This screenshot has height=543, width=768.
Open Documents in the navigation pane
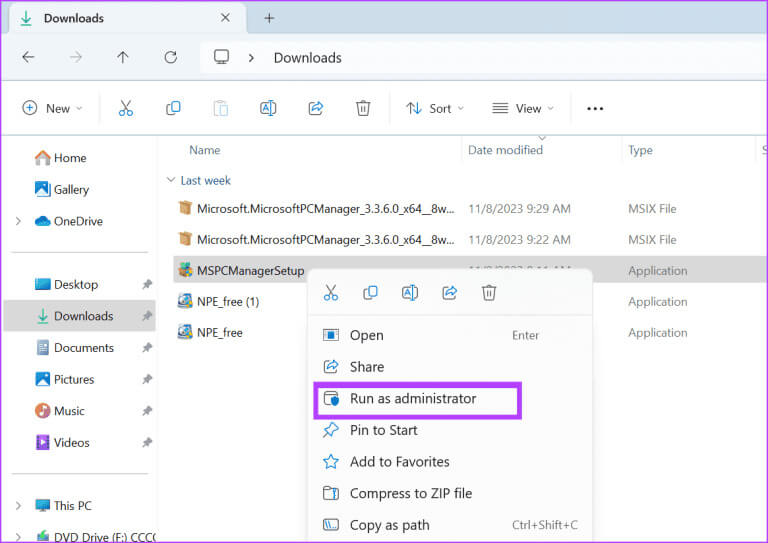(x=75, y=348)
